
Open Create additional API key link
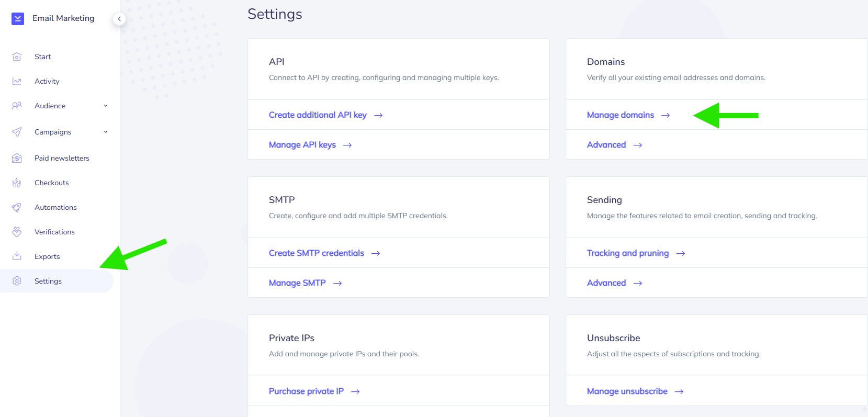pyautogui.click(x=318, y=115)
